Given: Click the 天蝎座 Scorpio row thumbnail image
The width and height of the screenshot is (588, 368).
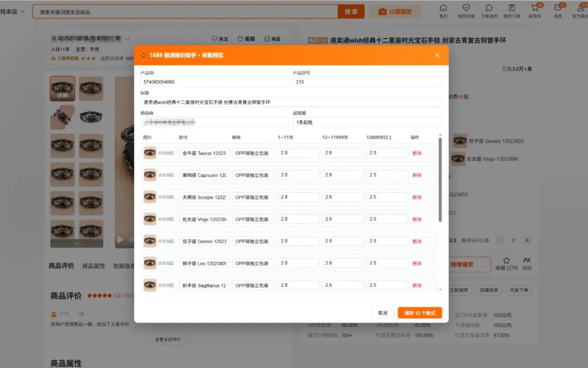Looking at the screenshot, I should point(150,197).
